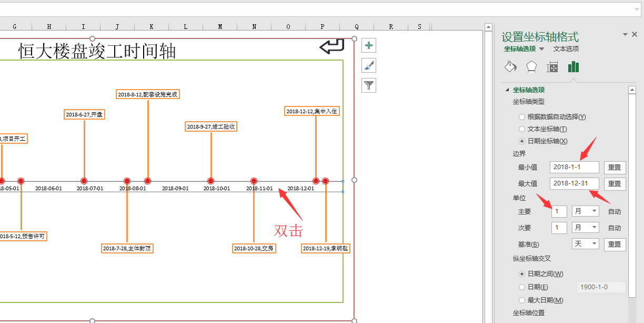644x323 pixels.
Task: Open the task pane options arrow
Action: 626,34
